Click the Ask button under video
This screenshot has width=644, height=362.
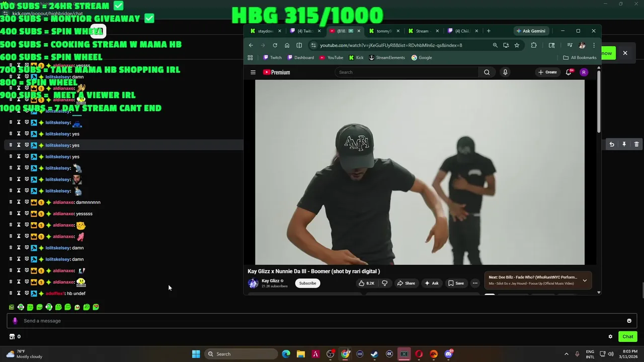coord(431,283)
